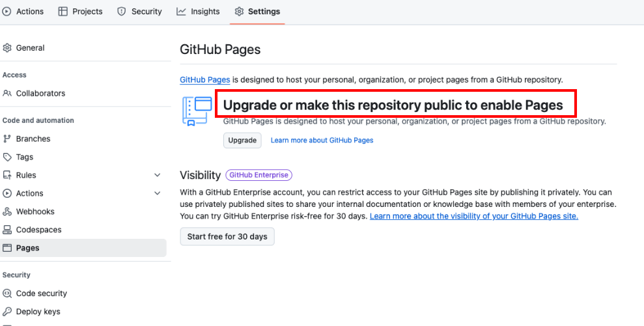Click the Access section label
Screen dimensions: 644x326
click(x=14, y=75)
